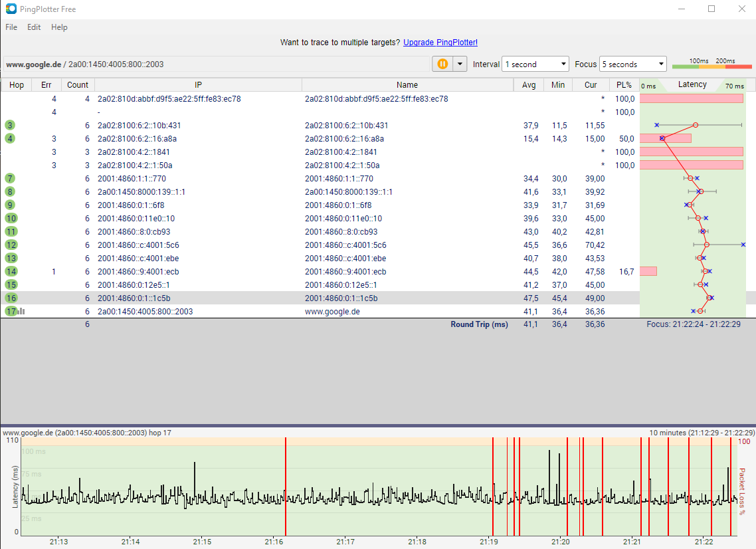This screenshot has height=549, width=756.
Task: Sort by the Count column header
Action: click(x=78, y=85)
